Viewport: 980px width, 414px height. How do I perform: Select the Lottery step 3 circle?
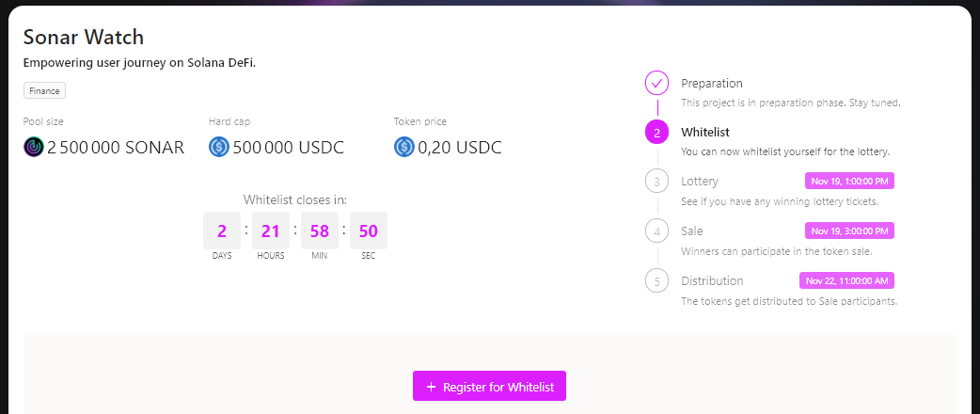click(656, 181)
